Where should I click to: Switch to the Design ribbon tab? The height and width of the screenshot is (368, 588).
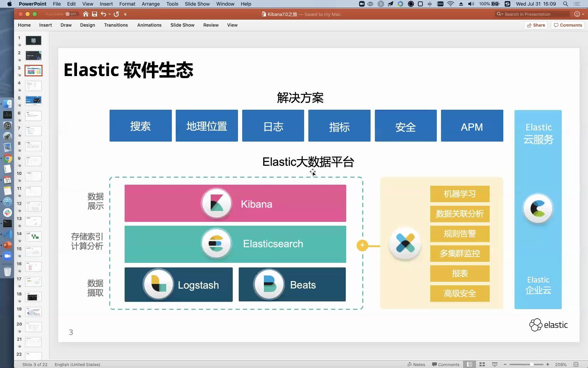point(87,25)
